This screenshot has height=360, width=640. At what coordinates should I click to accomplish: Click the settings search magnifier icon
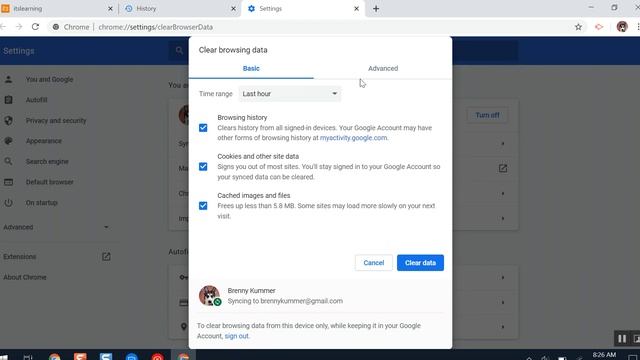(x=179, y=51)
